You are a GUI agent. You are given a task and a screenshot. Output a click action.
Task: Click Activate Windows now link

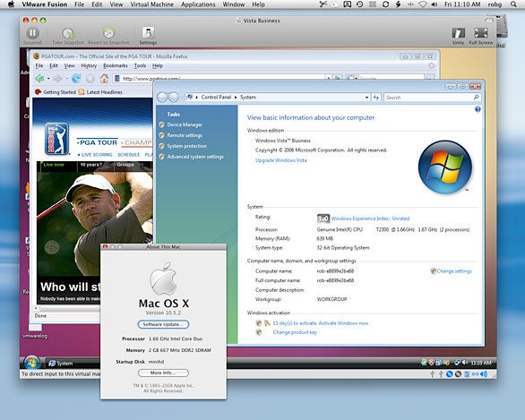pos(343,323)
